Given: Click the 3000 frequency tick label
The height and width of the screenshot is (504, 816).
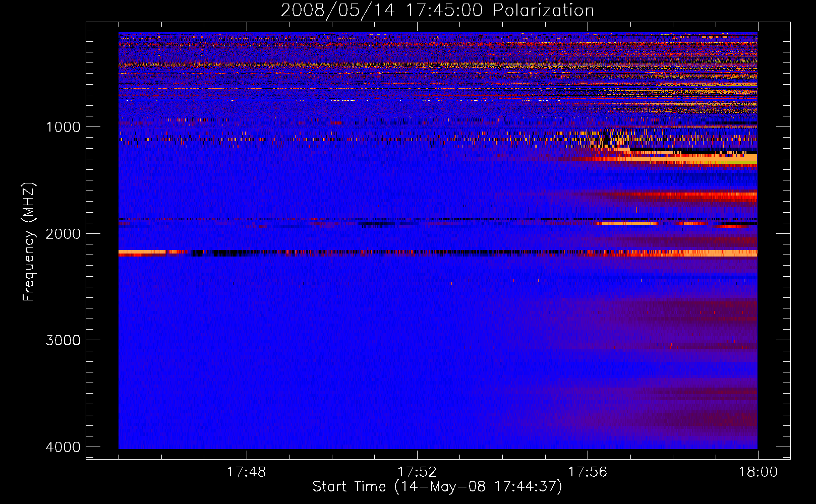Looking at the screenshot, I should [x=63, y=340].
